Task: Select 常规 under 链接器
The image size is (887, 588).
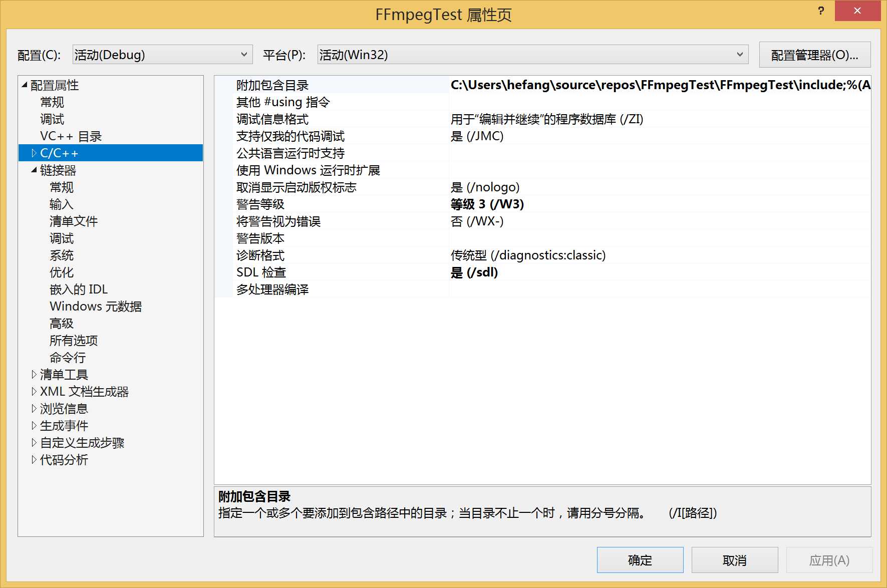Action: [x=62, y=187]
